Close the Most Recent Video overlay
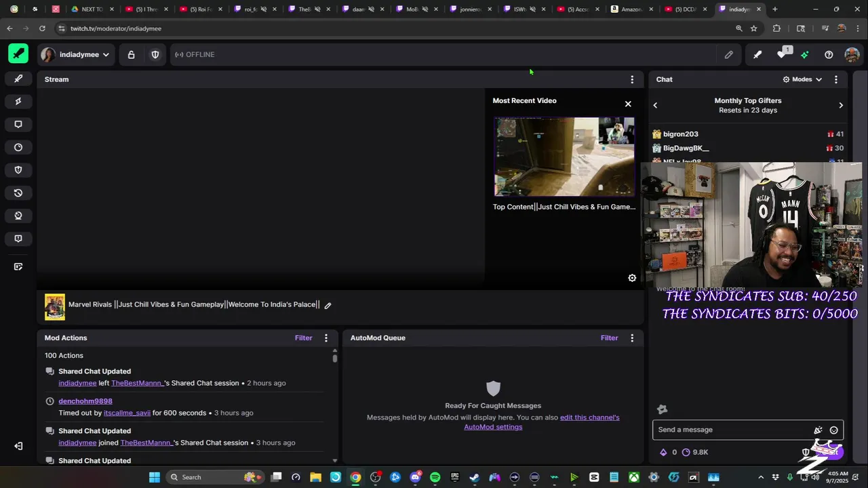The width and height of the screenshot is (868, 488). (628, 104)
